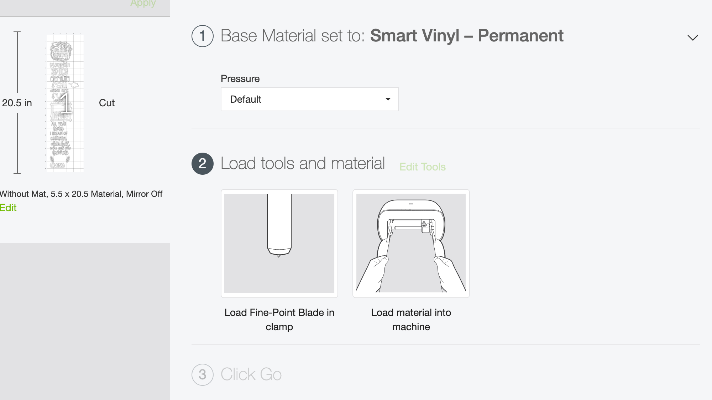Click the Pressure field label

[x=240, y=77]
